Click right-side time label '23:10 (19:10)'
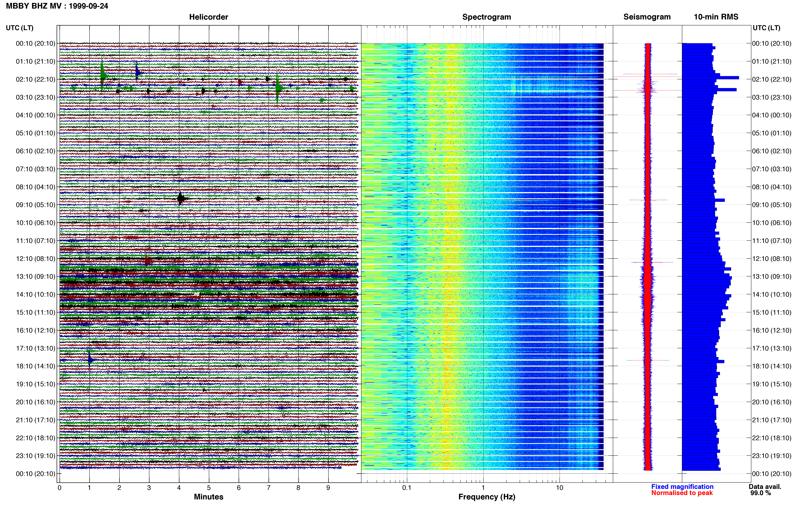Image resolution: width=812 pixels, height=508 pixels. pyautogui.click(x=772, y=456)
